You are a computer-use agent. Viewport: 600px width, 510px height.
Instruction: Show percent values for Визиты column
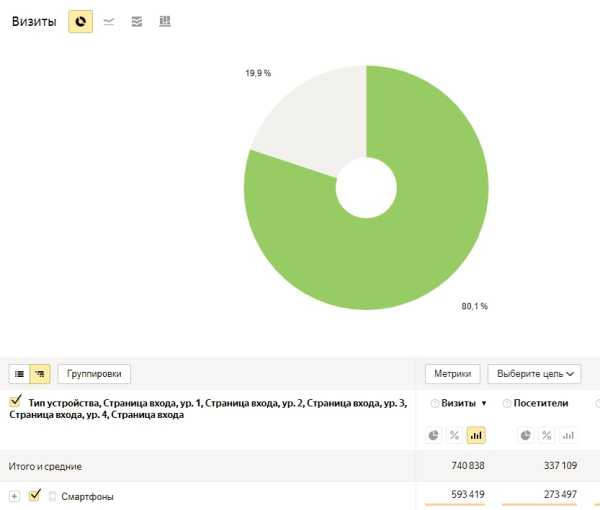(x=454, y=435)
